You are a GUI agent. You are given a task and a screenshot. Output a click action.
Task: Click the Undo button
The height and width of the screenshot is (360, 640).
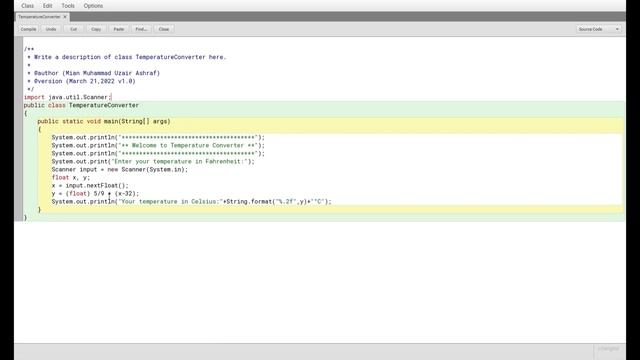pyautogui.click(x=51, y=29)
